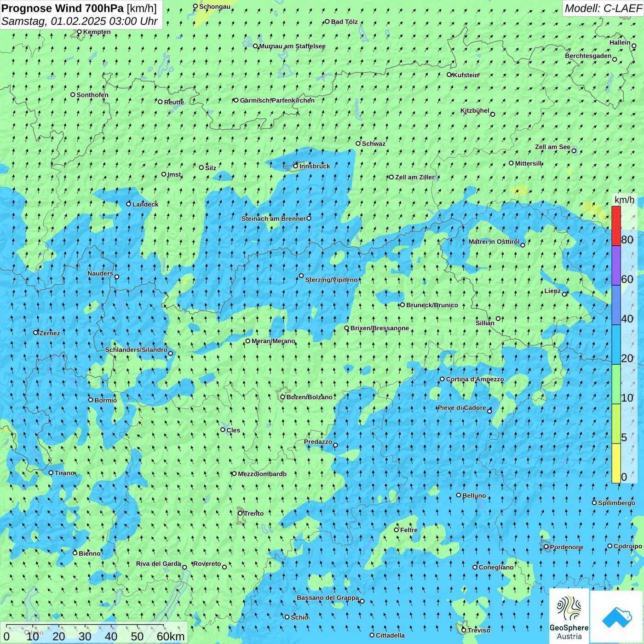Click the 'Riva del Garda' label
This screenshot has height=644, width=644.
coord(158,563)
